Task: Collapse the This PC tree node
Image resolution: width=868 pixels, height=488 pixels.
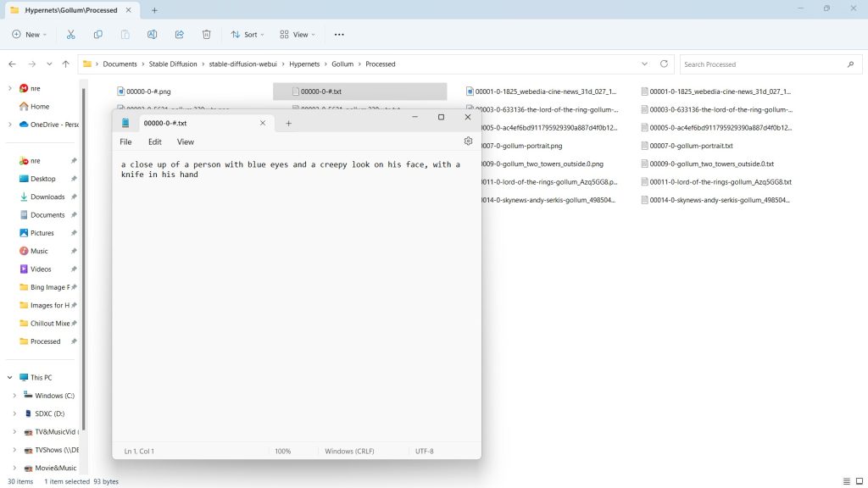Action: tap(9, 378)
